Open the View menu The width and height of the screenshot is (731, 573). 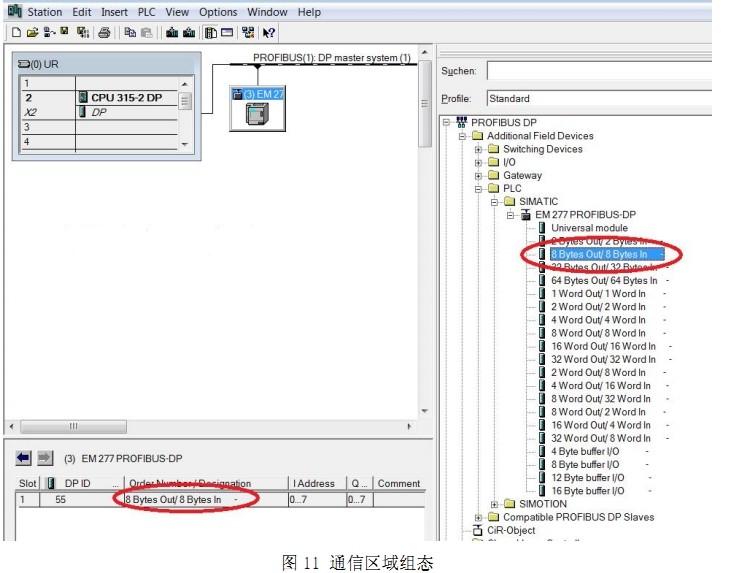coord(177,12)
